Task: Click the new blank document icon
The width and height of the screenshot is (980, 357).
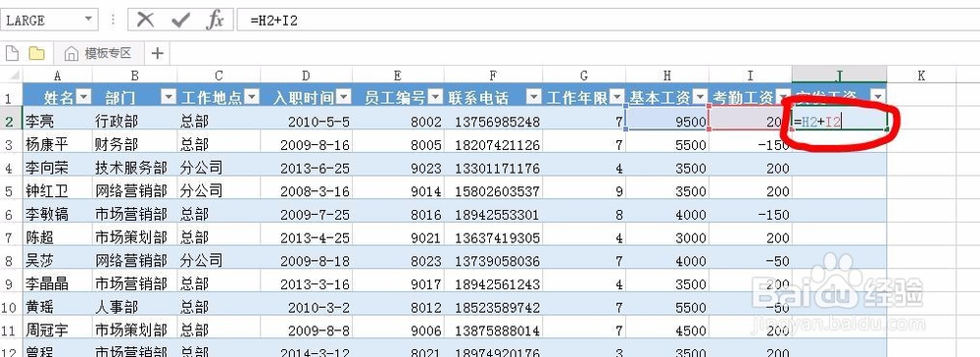Action: click(x=12, y=53)
